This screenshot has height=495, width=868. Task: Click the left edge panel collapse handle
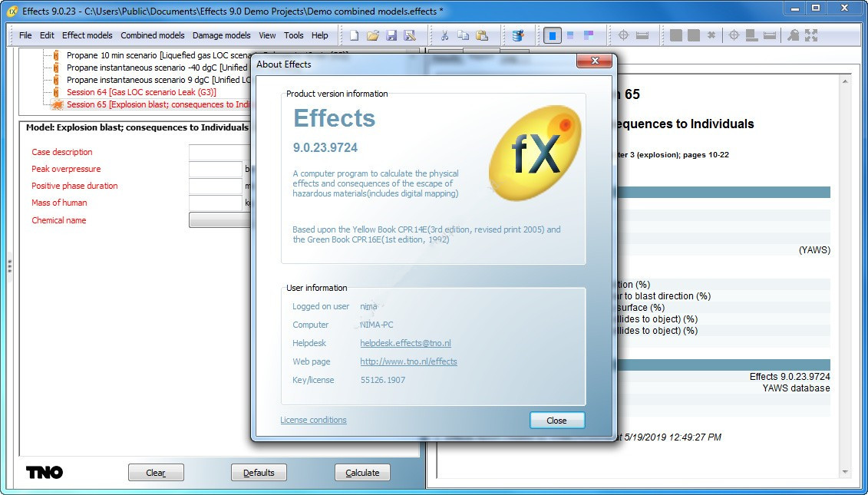tap(9, 266)
